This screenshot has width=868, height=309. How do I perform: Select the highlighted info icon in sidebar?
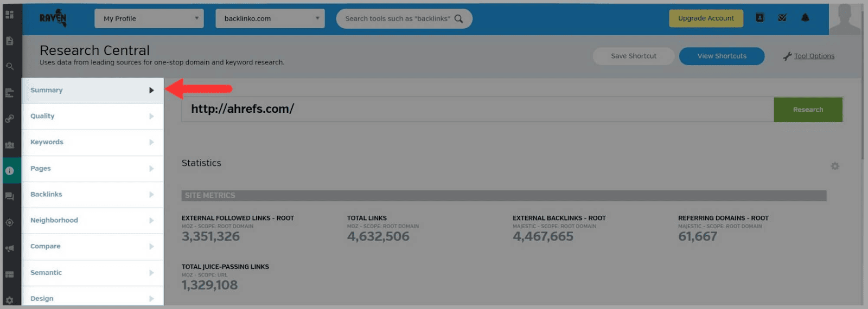pyautogui.click(x=10, y=171)
